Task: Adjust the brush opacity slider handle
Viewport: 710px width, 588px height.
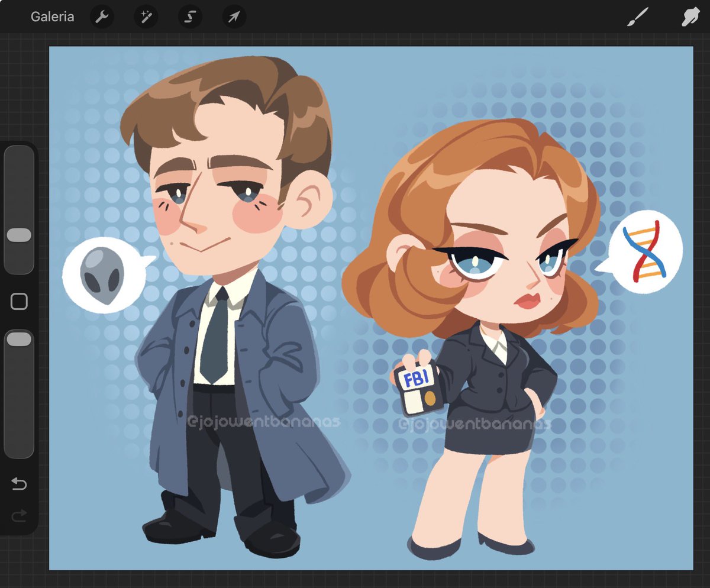Action: 19,339
